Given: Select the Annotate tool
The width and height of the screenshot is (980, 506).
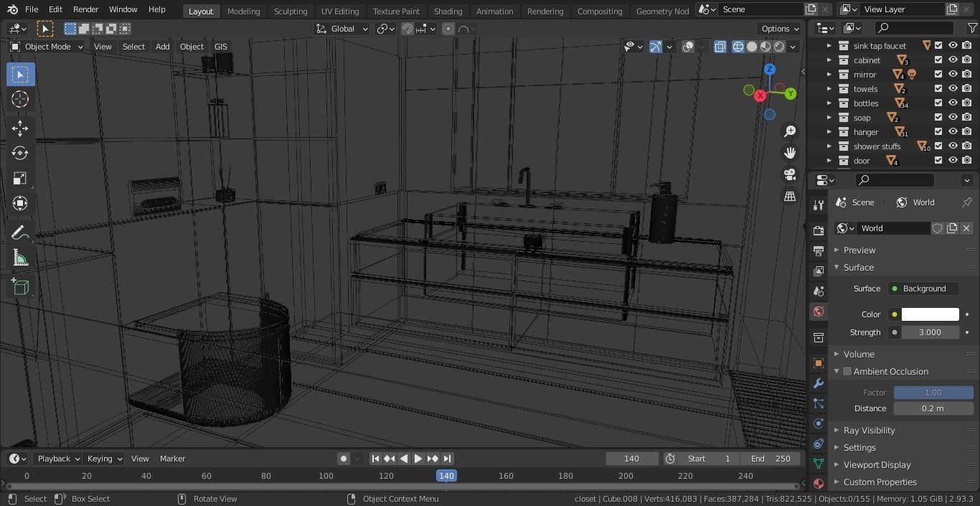Looking at the screenshot, I should coord(20,233).
